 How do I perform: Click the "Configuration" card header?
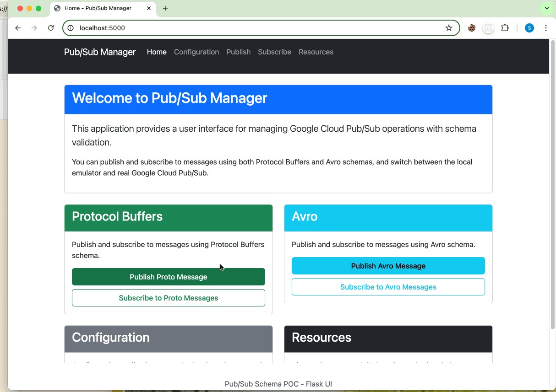[169, 339]
